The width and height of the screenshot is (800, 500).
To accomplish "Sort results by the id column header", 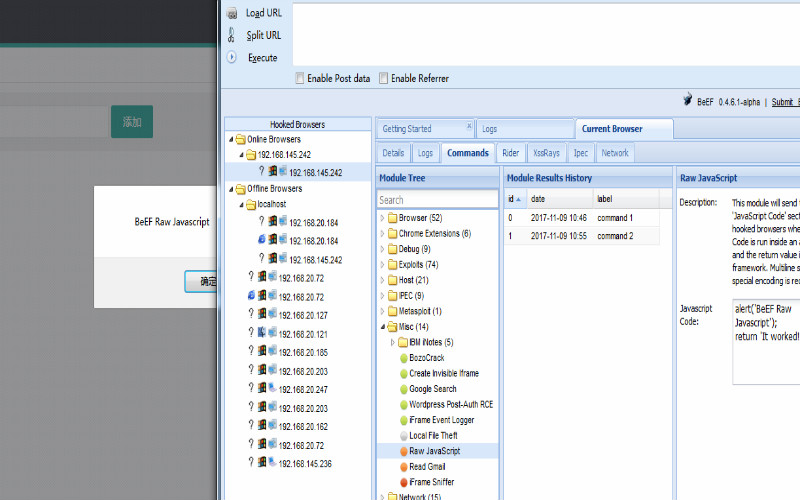I will [x=515, y=199].
